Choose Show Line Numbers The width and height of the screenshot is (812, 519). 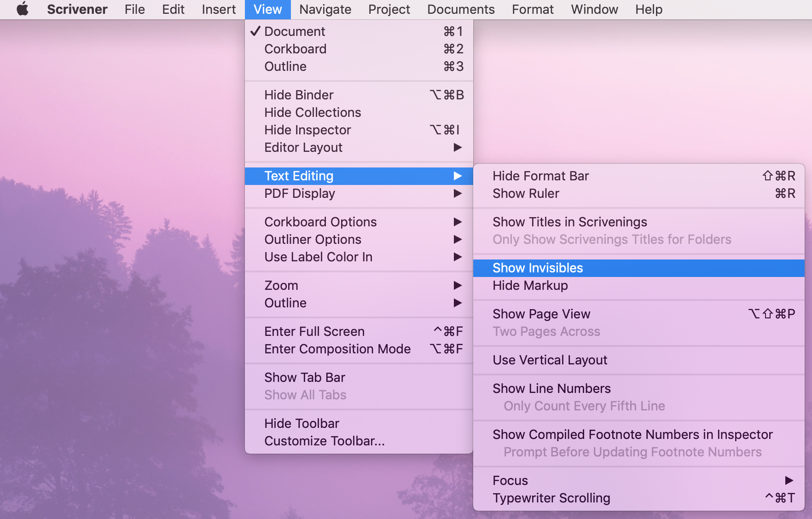pos(639,388)
